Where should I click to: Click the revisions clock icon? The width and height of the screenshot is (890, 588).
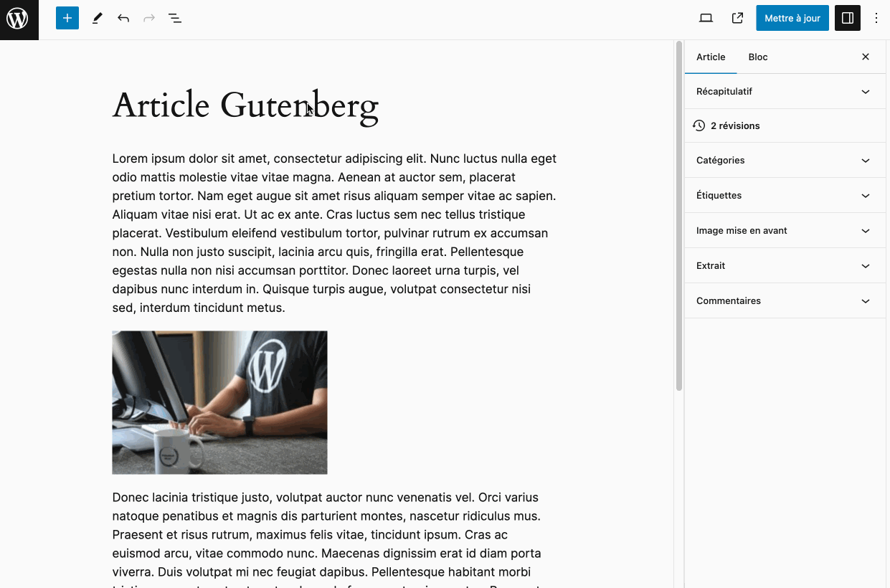(x=699, y=125)
